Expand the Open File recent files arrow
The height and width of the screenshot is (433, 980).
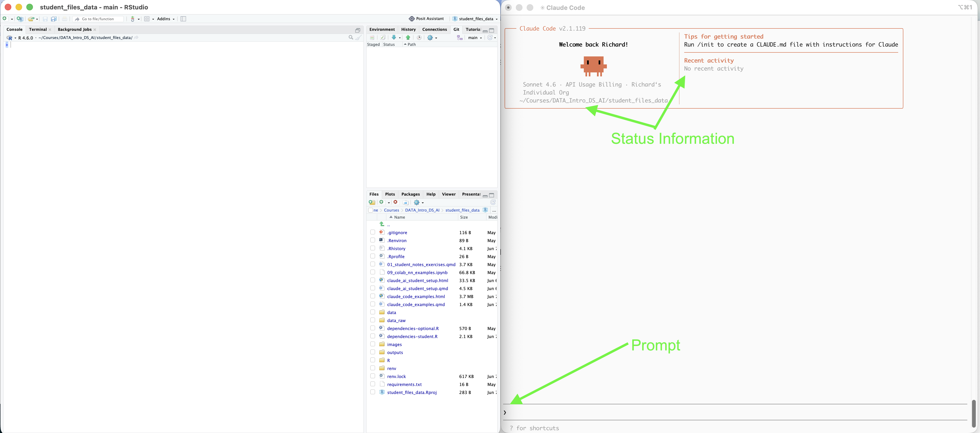coord(37,19)
